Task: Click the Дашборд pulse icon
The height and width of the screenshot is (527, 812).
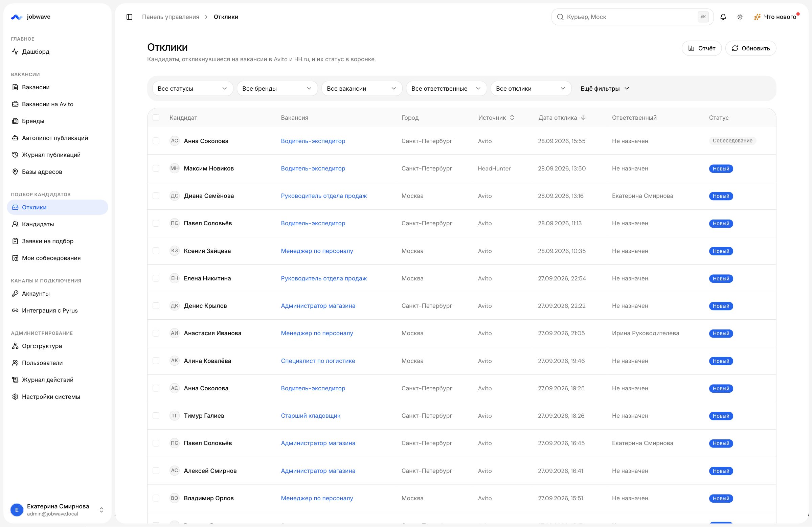Action: tap(15, 51)
